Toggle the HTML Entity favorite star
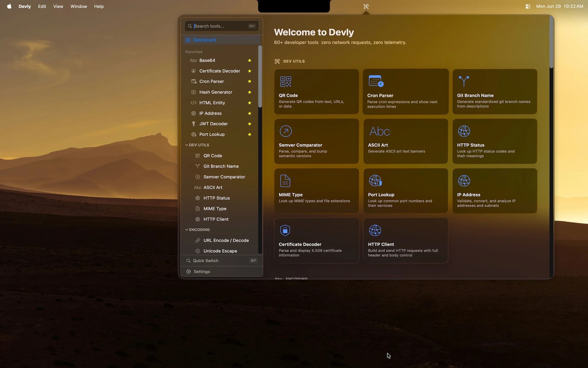588x368 pixels. click(249, 103)
